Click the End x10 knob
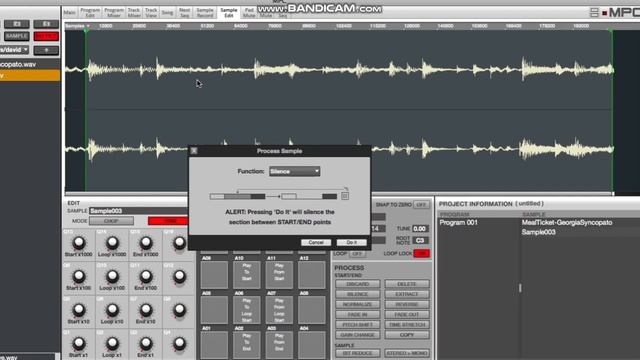Viewport: 640px width, 360px height. (146, 310)
